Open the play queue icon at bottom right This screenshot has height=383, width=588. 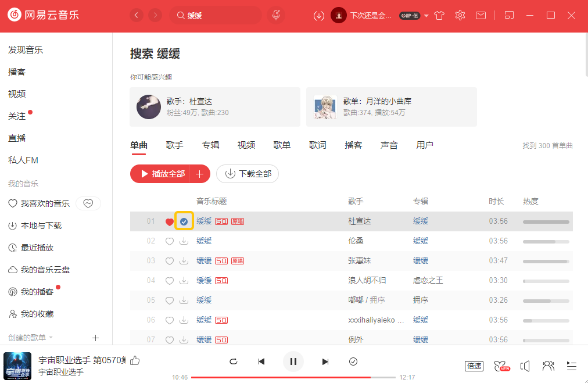[x=571, y=366]
